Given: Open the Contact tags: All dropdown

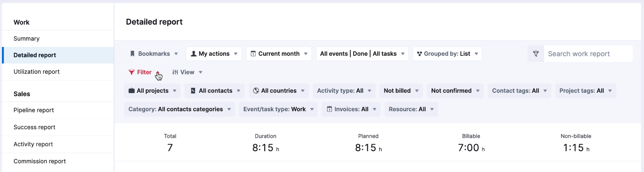Looking at the screenshot, I should 519,91.
